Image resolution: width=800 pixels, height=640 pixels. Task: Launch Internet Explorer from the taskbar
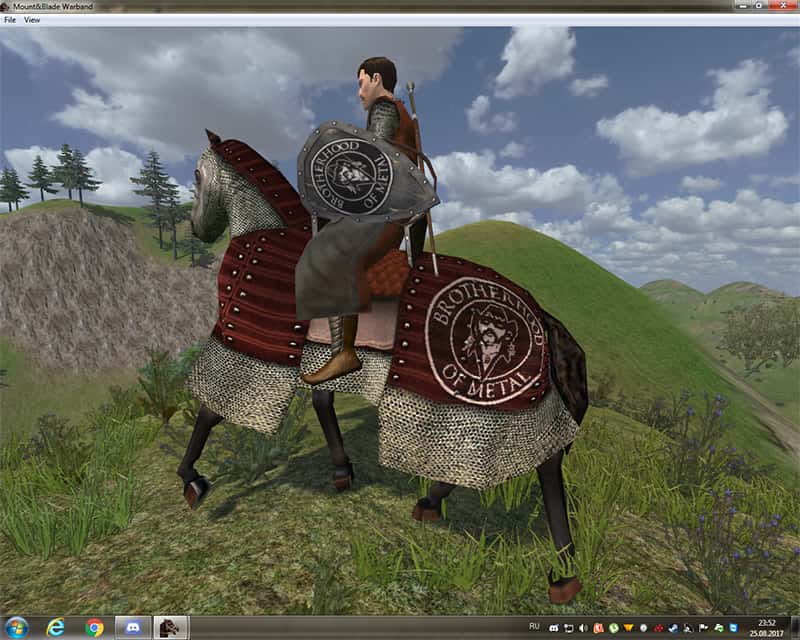(56, 627)
